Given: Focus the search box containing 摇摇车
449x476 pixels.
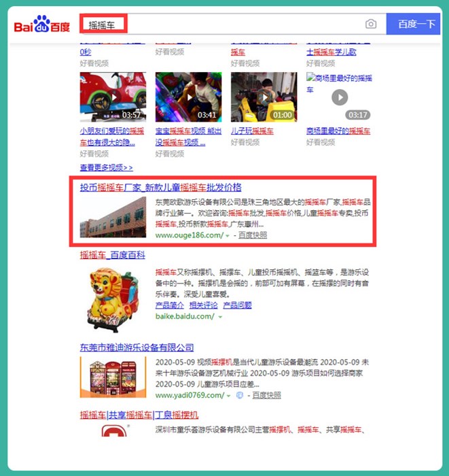Looking at the screenshot, I should point(232,24).
